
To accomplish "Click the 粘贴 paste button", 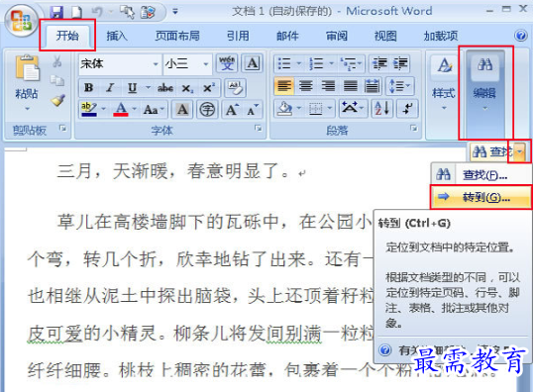I will 27,76.
